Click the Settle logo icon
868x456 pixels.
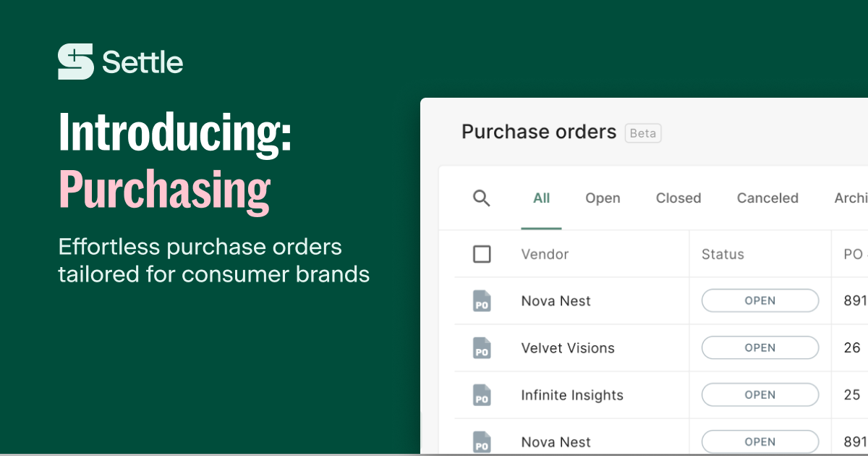point(76,62)
